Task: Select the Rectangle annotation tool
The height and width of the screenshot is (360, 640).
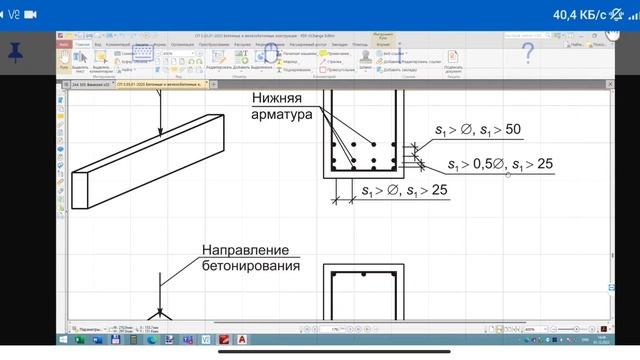Action: (x=338, y=70)
